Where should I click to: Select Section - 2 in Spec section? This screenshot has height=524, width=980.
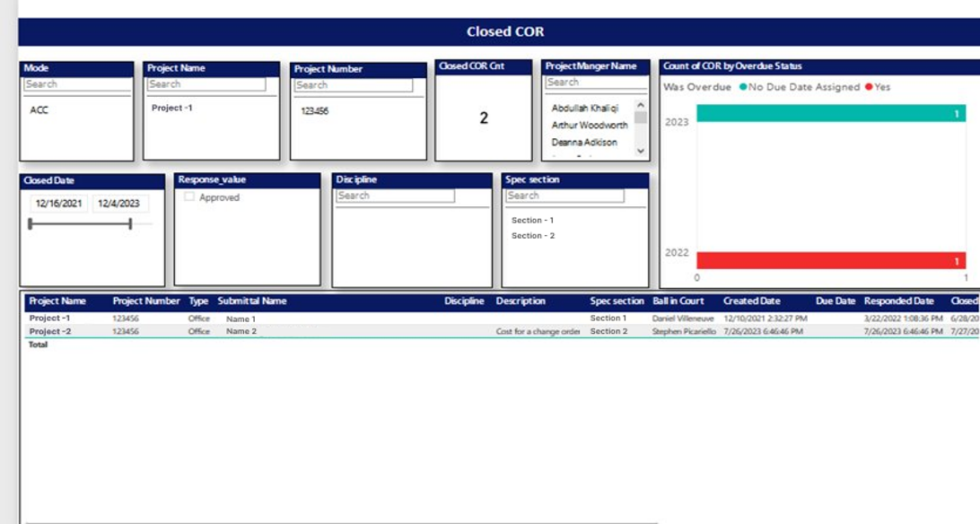[532, 236]
